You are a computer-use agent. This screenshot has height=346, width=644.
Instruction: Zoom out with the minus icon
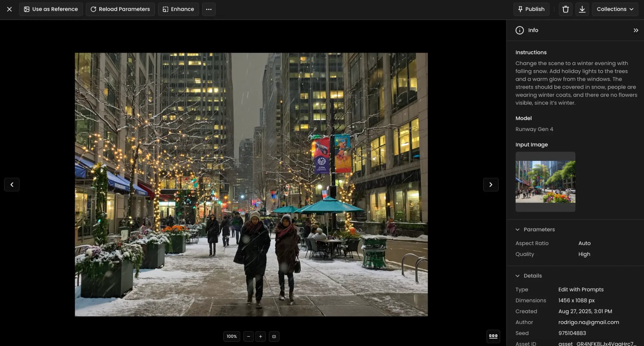click(249, 336)
